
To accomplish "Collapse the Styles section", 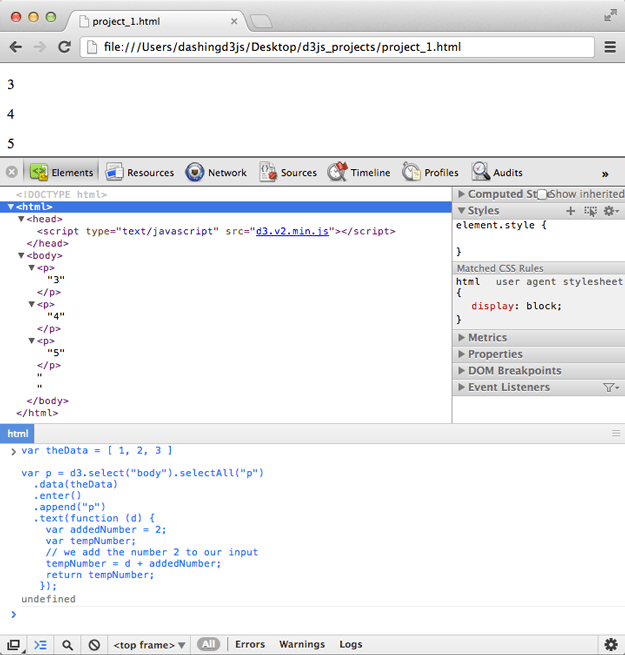I will [461, 211].
